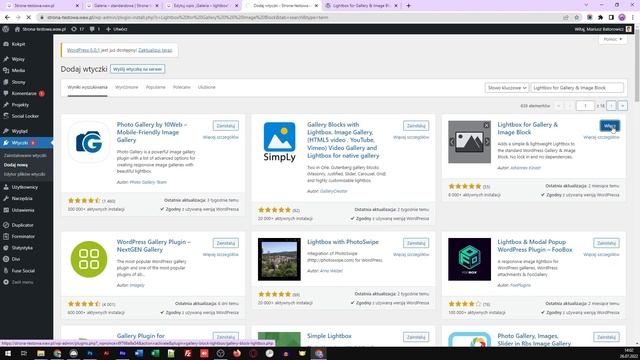The height and width of the screenshot is (360, 640).
Task: Open the Strony pages sidebar icon
Action: [6, 82]
